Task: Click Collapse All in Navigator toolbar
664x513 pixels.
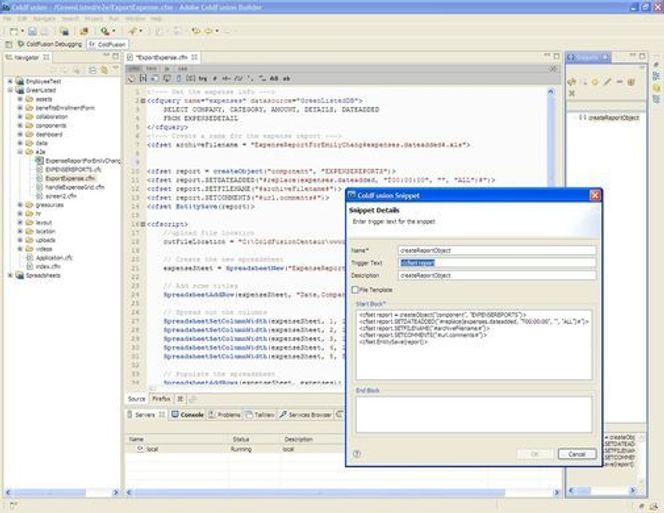Action: [x=92, y=70]
